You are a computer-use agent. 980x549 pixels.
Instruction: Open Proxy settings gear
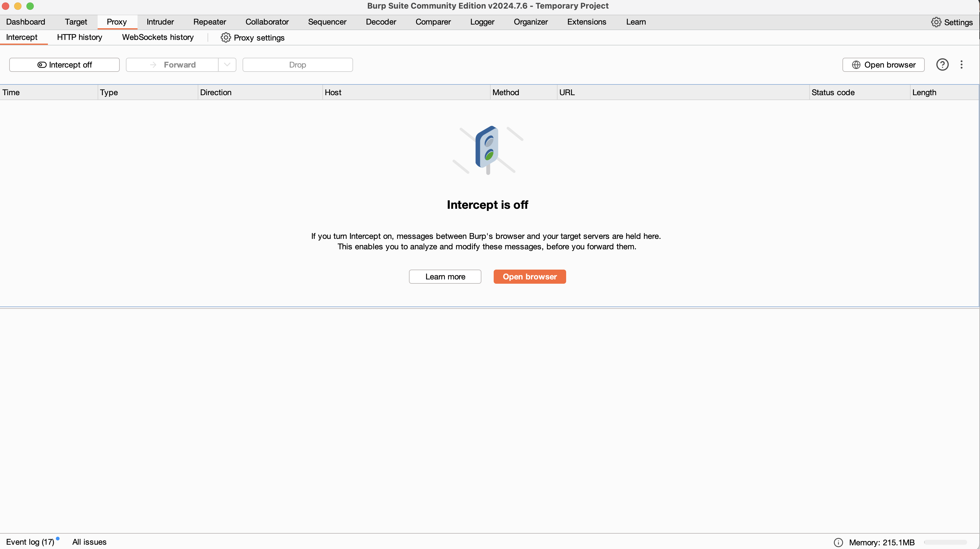(226, 38)
